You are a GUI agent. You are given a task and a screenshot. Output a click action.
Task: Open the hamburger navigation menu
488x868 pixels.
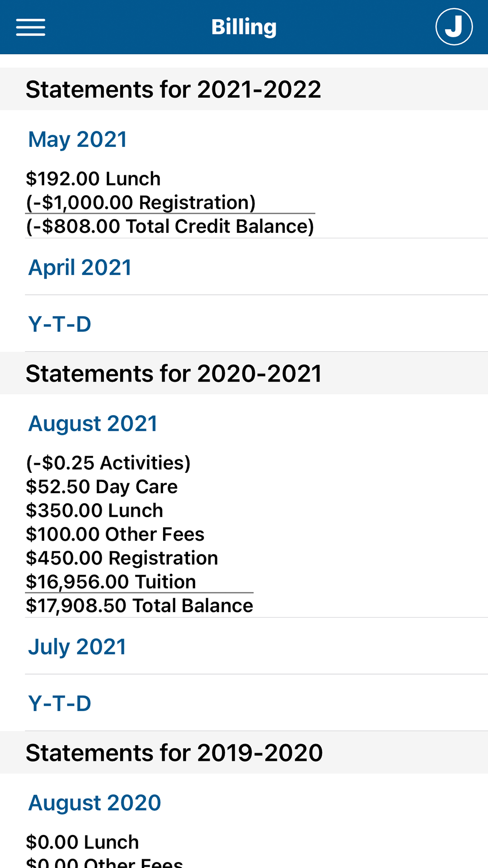(31, 27)
